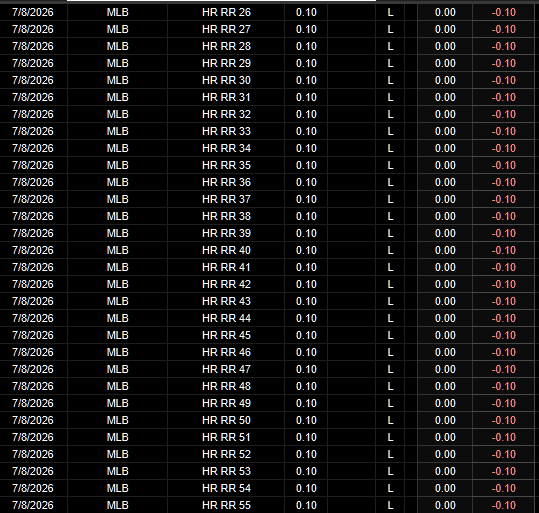Click the HR RR 41 cell
This screenshot has height=513, width=539.
coord(226,267)
